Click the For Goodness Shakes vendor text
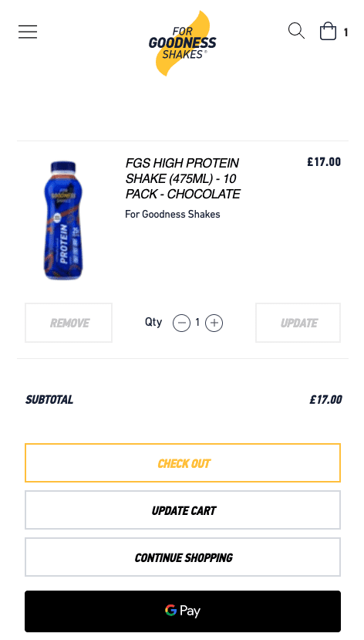This screenshot has width=364, height=640. (x=173, y=215)
